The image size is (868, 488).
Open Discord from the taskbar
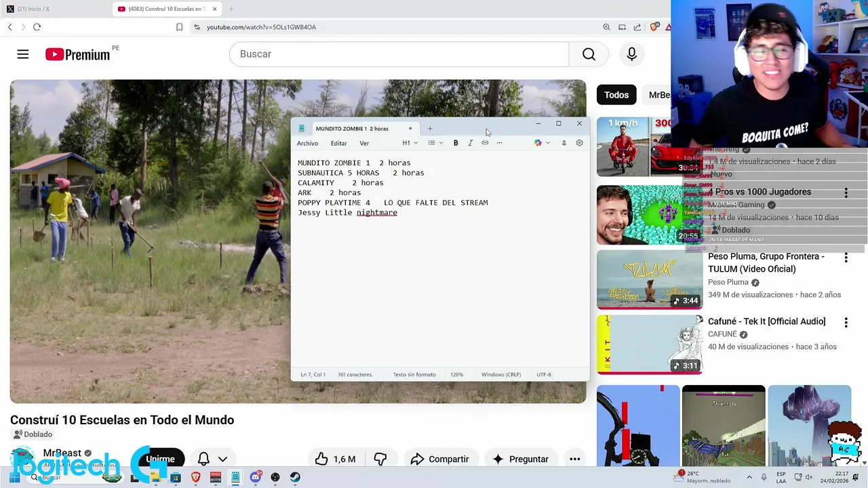click(x=255, y=477)
